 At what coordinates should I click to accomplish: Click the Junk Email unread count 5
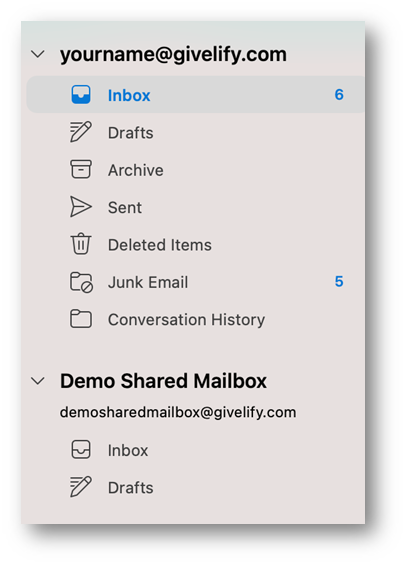[339, 282]
